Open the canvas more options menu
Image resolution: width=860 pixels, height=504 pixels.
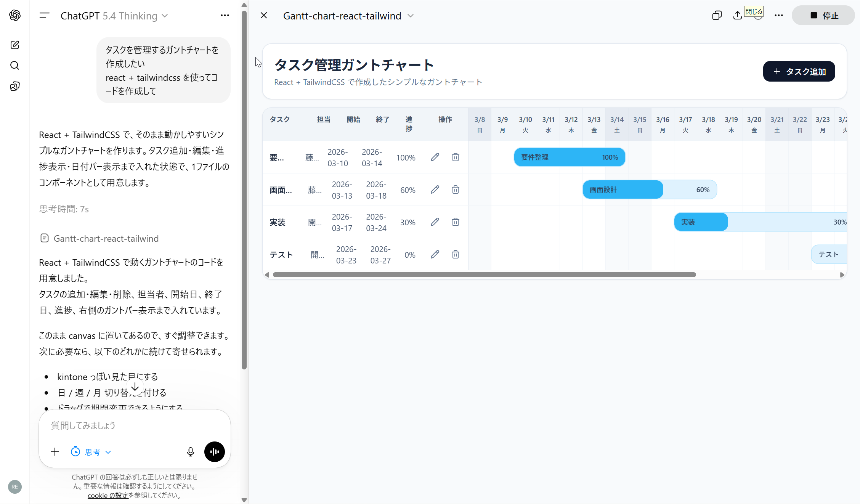779,16
